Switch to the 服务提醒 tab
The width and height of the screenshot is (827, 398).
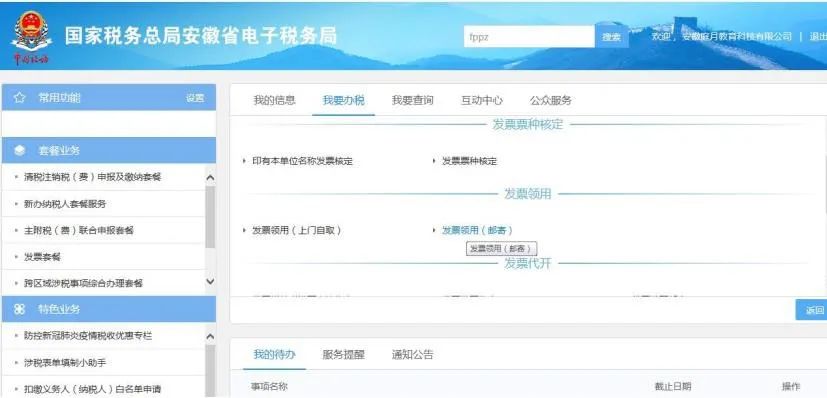[x=343, y=354]
